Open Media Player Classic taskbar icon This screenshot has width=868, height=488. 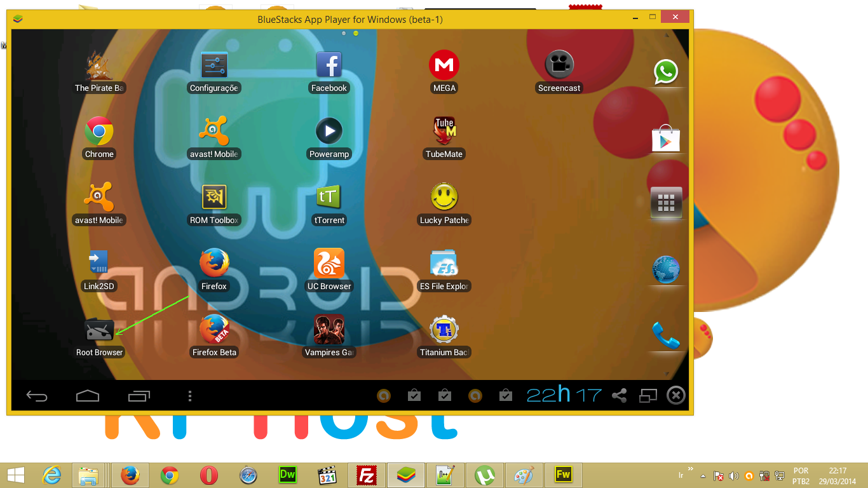[327, 475]
